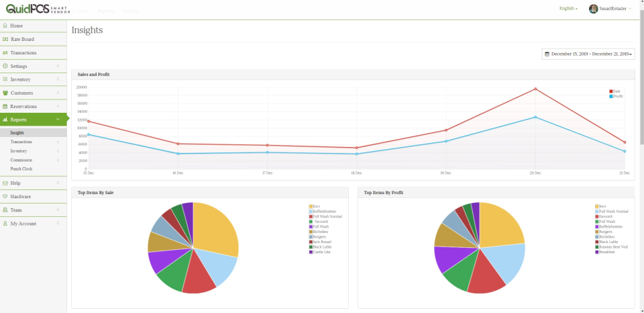
Task: Click the Rate Board money icon
Action: [5, 39]
